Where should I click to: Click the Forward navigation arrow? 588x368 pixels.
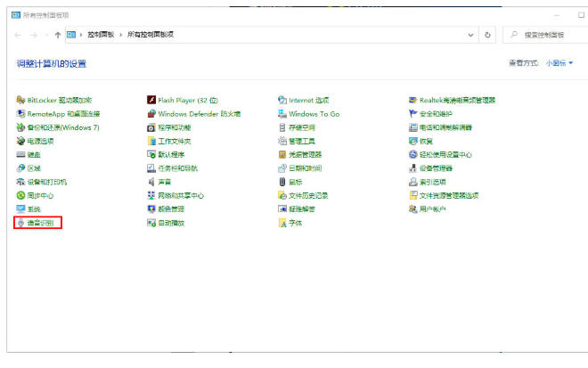33,35
